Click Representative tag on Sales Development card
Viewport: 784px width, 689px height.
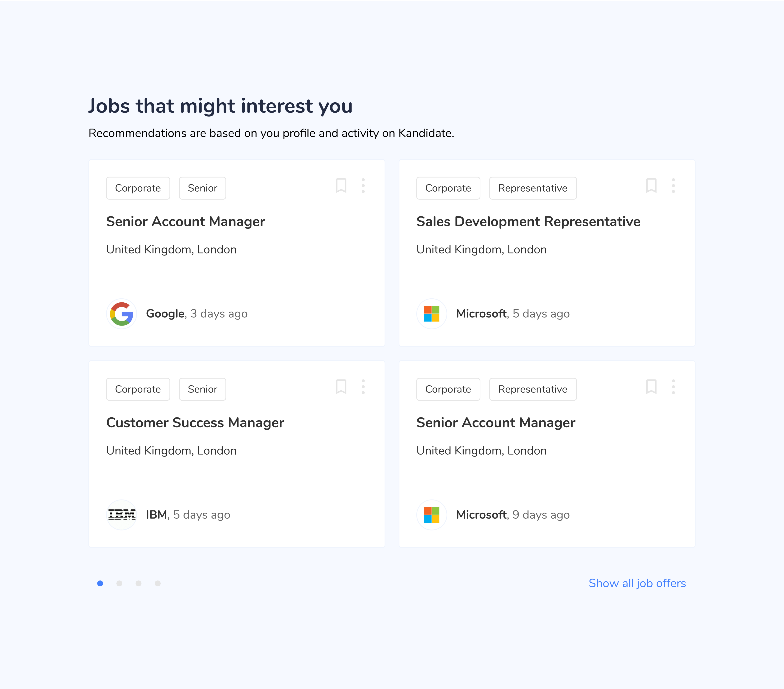pos(532,188)
